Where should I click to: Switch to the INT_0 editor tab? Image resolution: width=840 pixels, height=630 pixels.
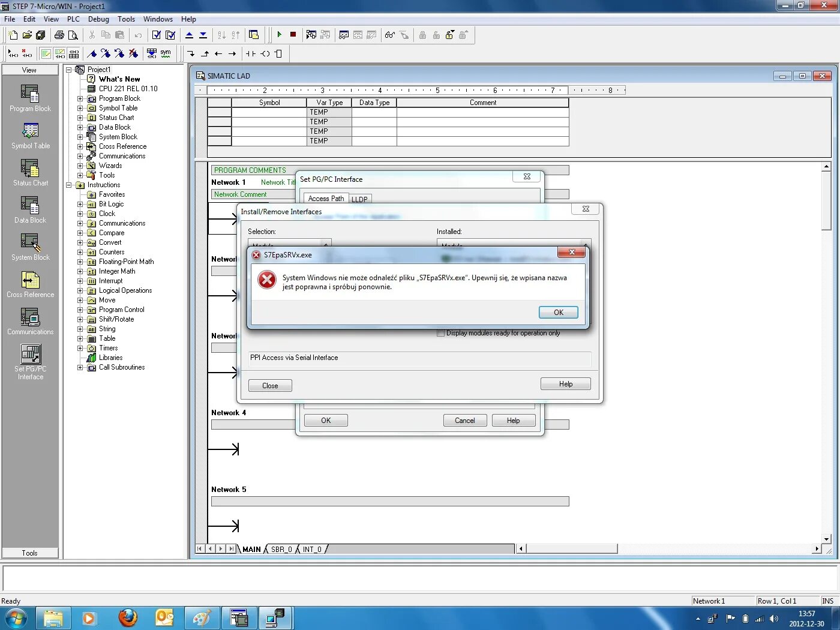[312, 549]
